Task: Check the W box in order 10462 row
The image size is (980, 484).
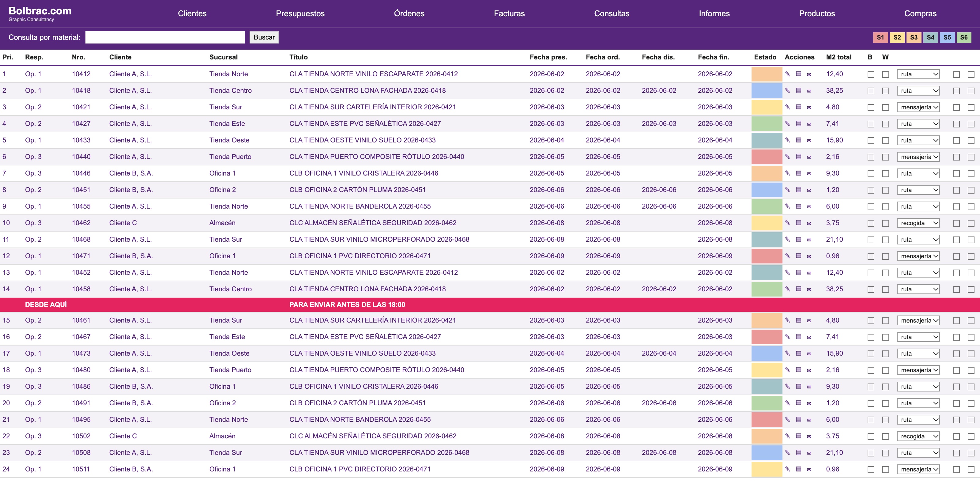Action: (x=886, y=223)
